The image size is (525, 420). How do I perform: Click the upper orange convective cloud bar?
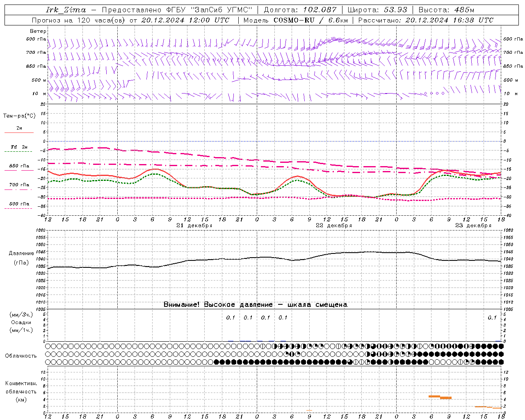tap(434, 396)
